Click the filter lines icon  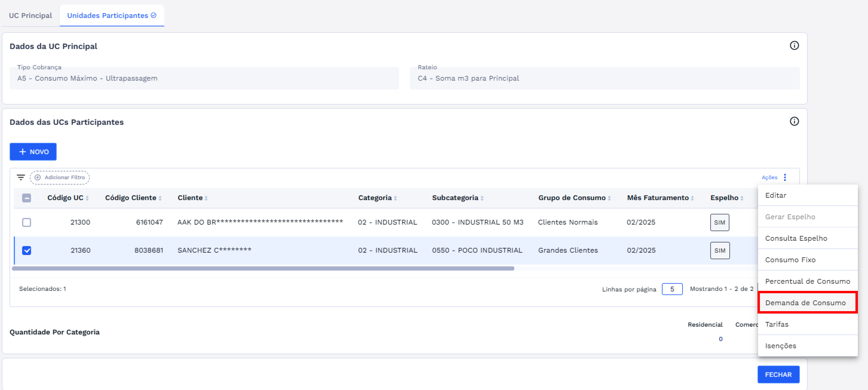point(21,177)
